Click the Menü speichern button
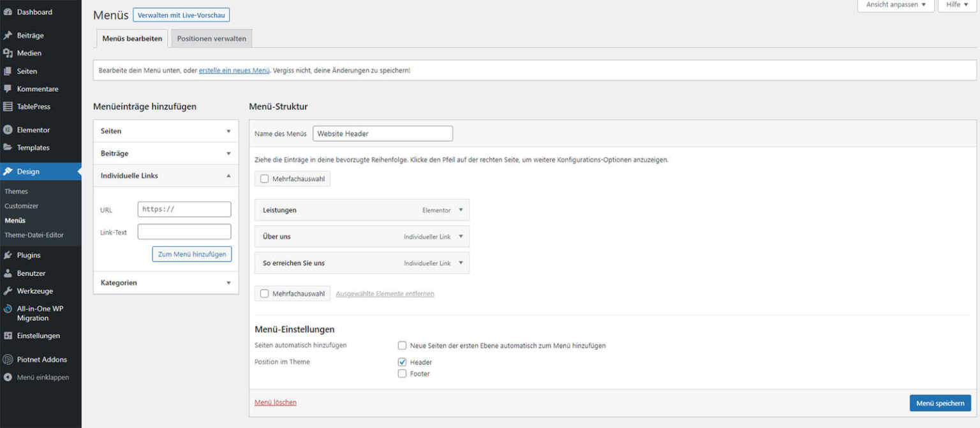The width and height of the screenshot is (980, 428). (940, 403)
